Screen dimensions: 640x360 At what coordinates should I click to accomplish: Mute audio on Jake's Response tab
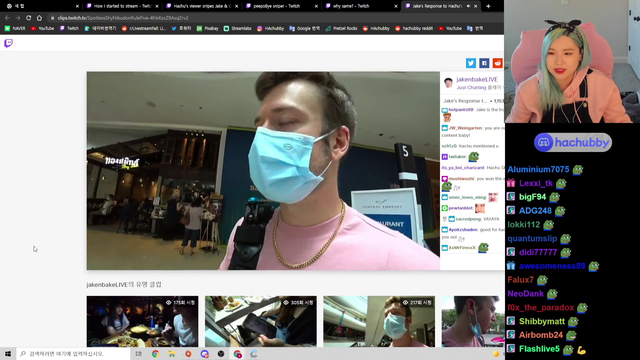point(468,6)
